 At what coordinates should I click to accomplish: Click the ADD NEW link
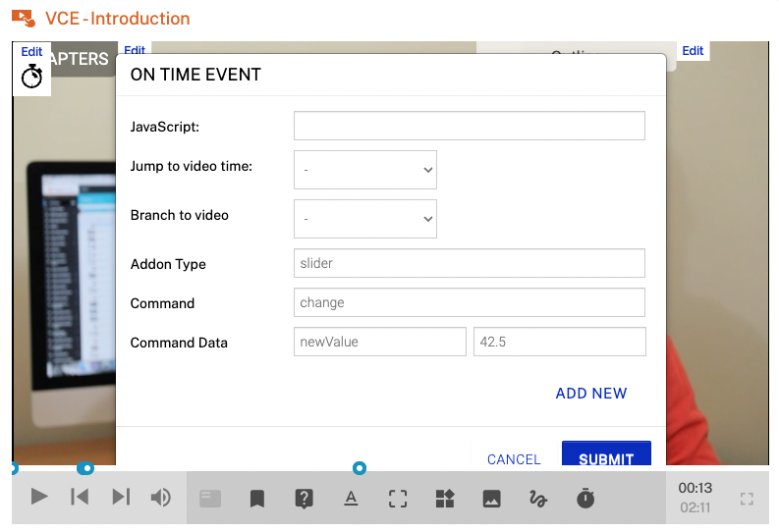click(x=590, y=394)
